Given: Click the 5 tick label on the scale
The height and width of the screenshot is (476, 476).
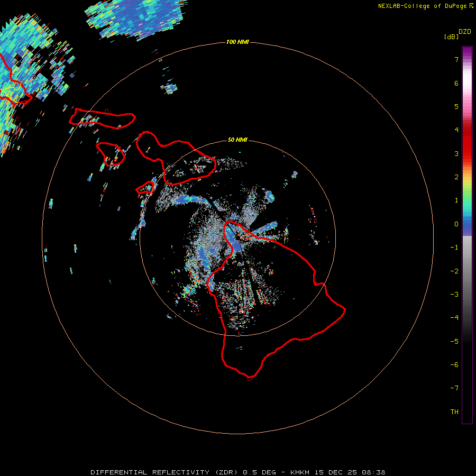Looking at the screenshot, I should coord(456,106).
